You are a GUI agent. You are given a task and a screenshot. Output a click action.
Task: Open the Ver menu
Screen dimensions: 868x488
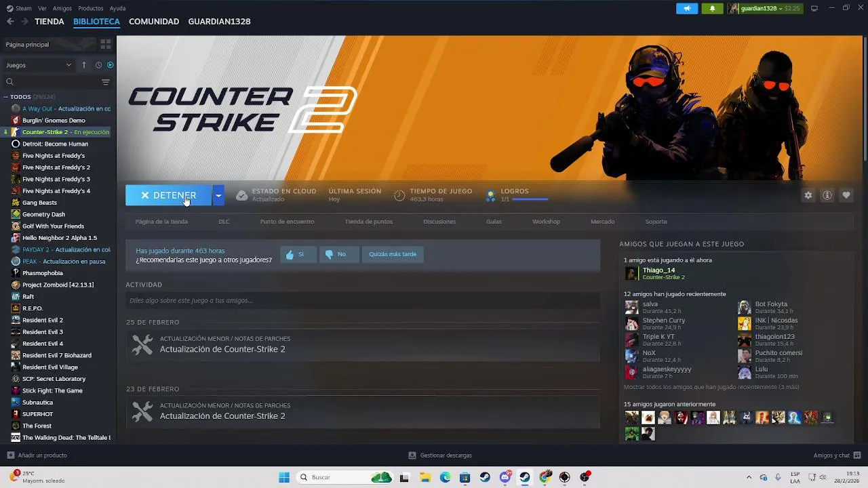point(42,8)
